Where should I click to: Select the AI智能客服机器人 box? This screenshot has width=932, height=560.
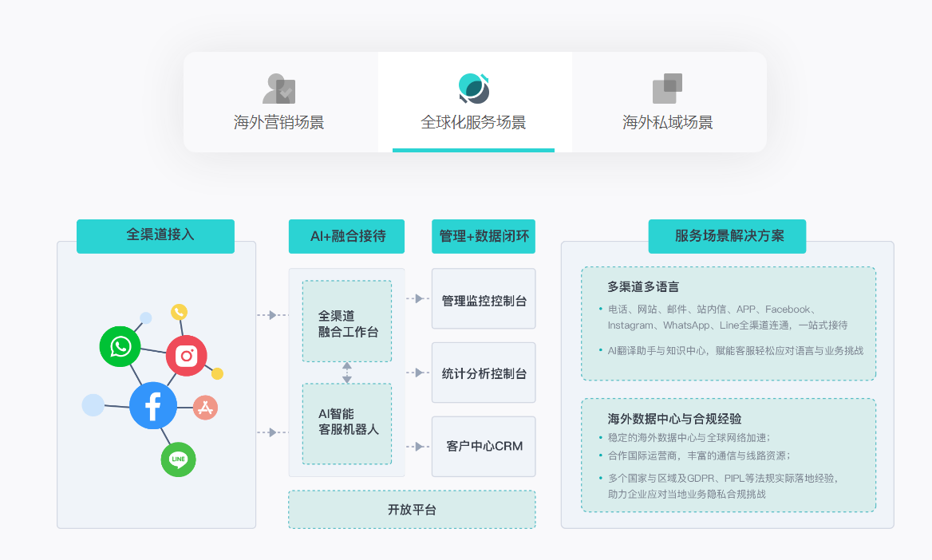(347, 424)
